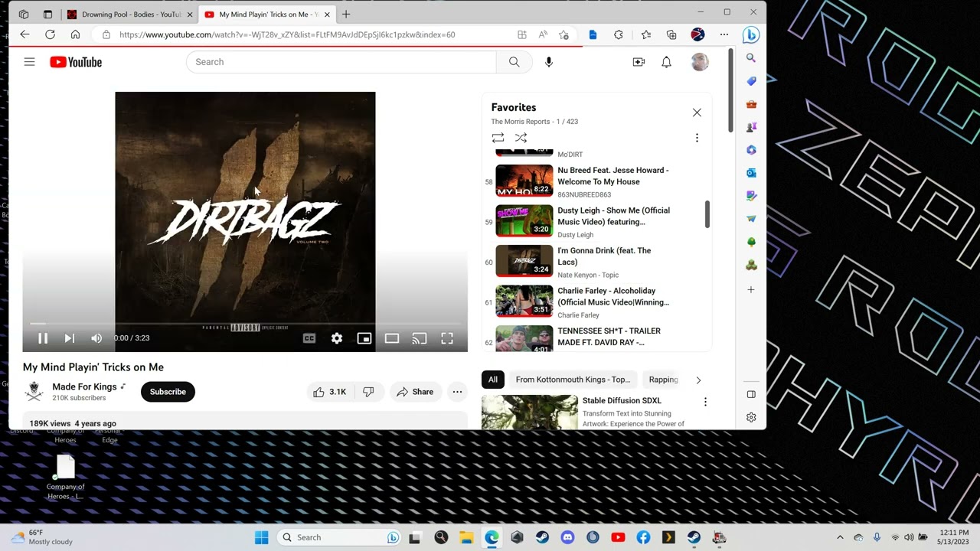980x551 pixels.
Task: Select the Rapping filter chip
Action: 663,380
